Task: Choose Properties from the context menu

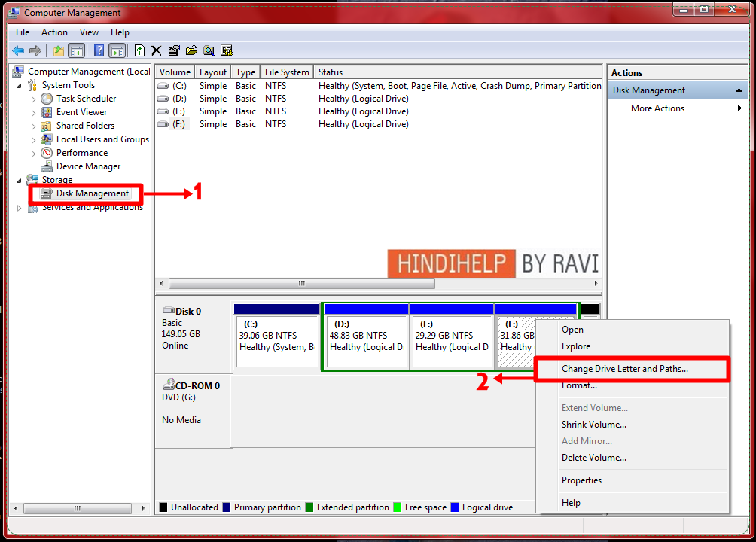Action: click(x=632, y=480)
